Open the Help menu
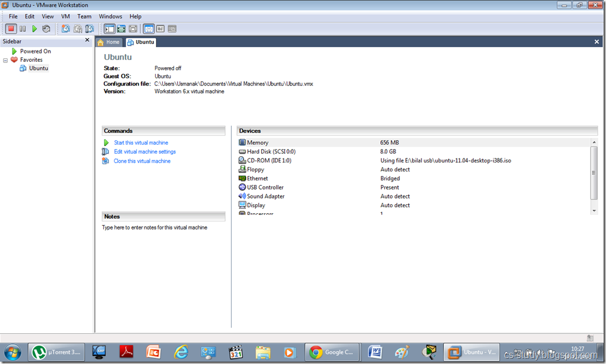Image resolution: width=606 pixels, height=364 pixels. (x=135, y=16)
